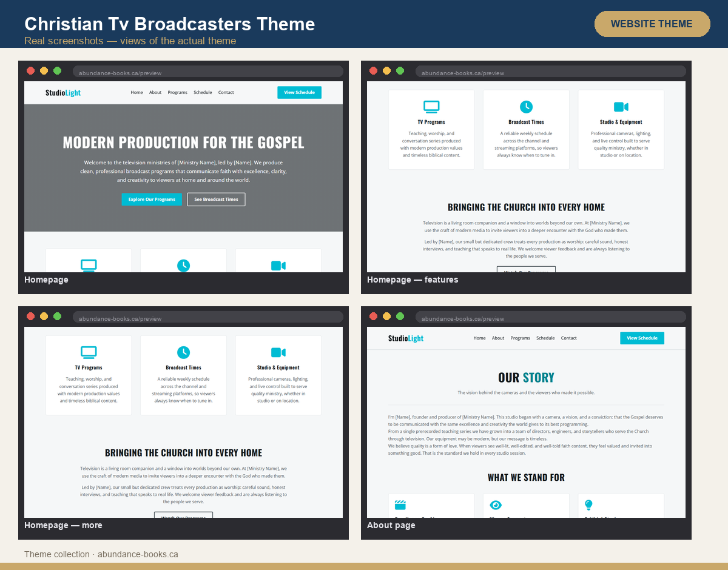Click address bar of About page panel
The width and height of the screenshot is (728, 570).
[x=551, y=318]
